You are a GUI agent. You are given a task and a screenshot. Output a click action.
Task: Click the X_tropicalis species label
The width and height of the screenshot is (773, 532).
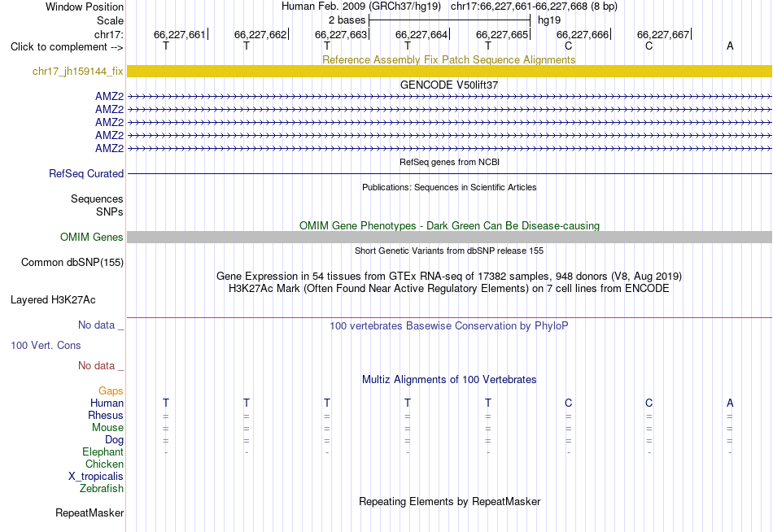[96, 477]
